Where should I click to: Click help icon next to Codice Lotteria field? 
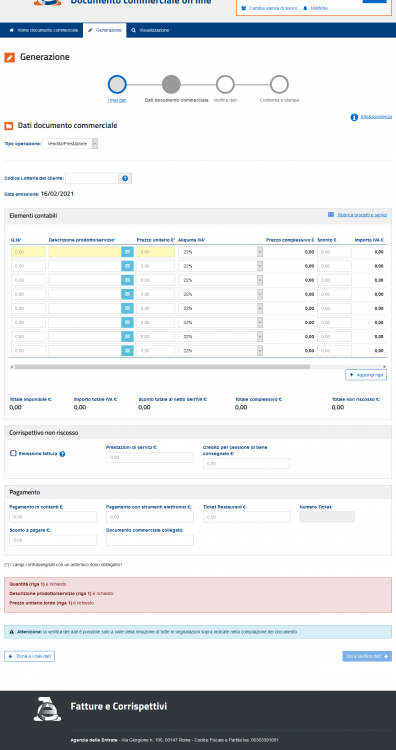click(125, 178)
